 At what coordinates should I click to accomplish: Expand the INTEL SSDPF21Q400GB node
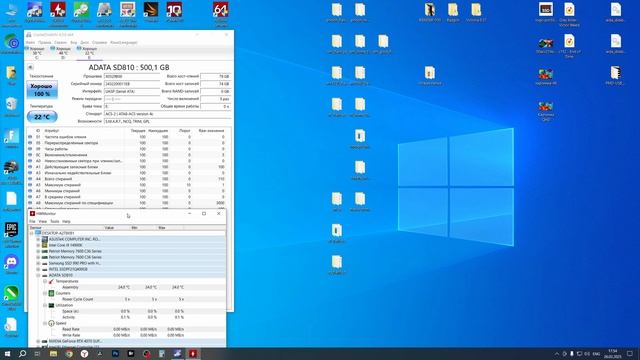[38, 269]
